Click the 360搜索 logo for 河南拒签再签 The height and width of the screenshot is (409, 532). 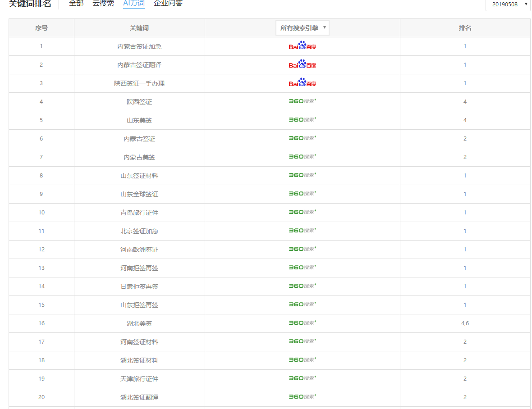303,268
